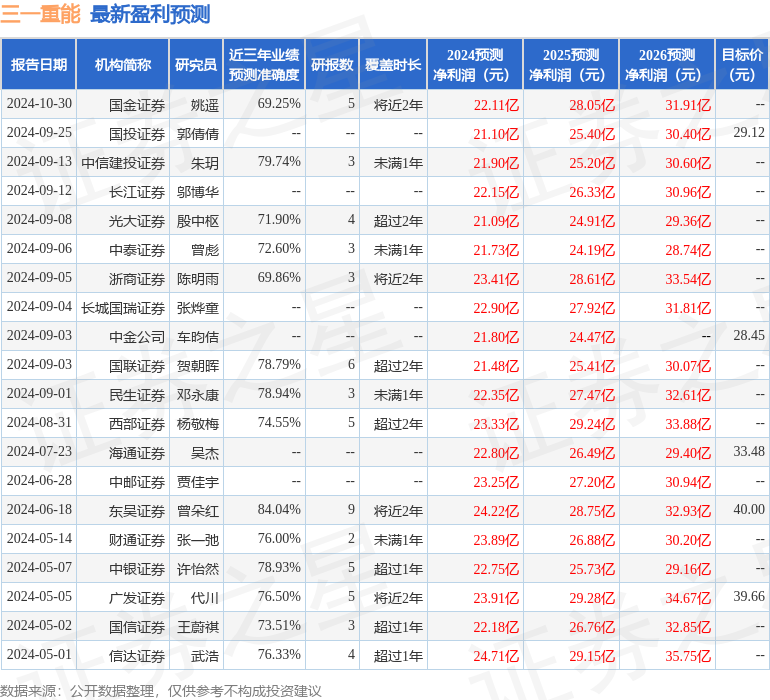Select the 中信建投证券 cell

[x=123, y=163]
